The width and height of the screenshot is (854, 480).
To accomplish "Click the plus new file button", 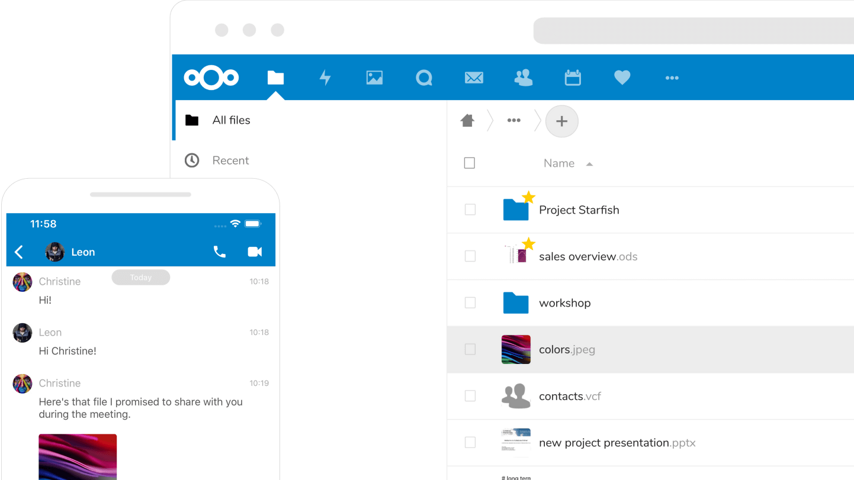I will (x=562, y=121).
